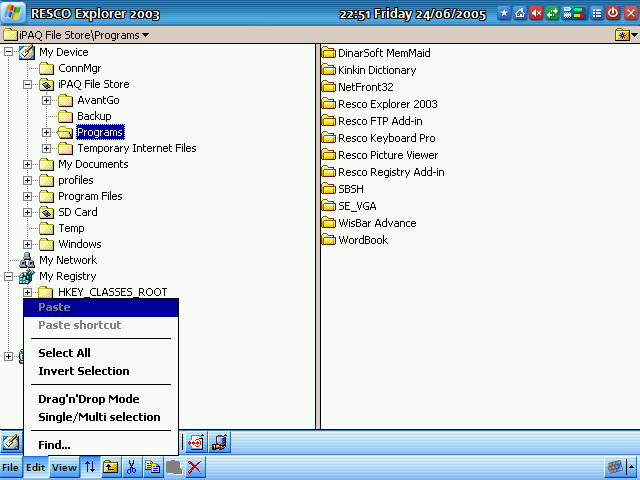Viewport: 640px width, 480px height.
Task: Open the DinarSoft MemMaid folder
Action: (376, 53)
